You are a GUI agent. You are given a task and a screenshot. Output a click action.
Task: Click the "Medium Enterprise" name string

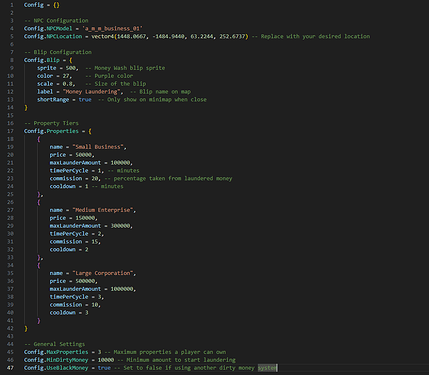103,210
